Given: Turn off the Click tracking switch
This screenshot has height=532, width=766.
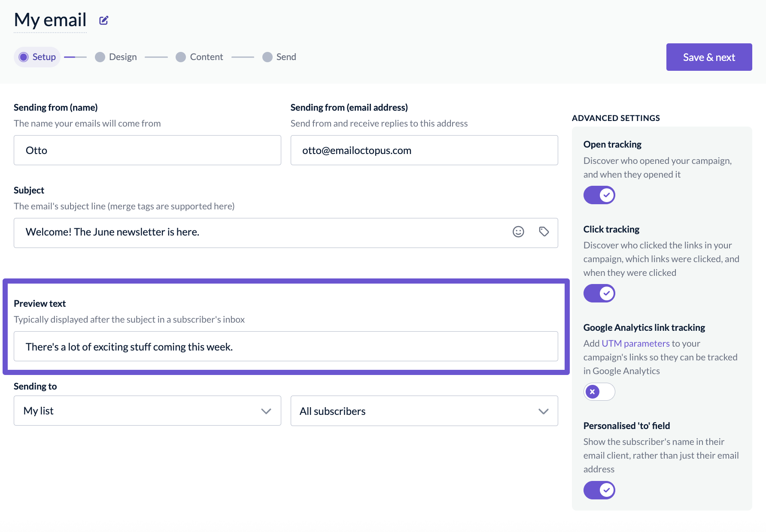Looking at the screenshot, I should (599, 293).
